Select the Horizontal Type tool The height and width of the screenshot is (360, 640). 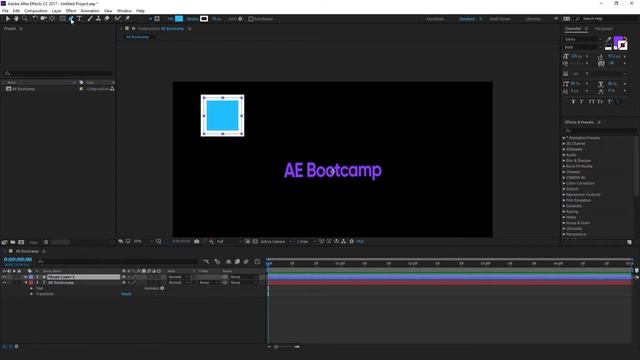point(80,19)
